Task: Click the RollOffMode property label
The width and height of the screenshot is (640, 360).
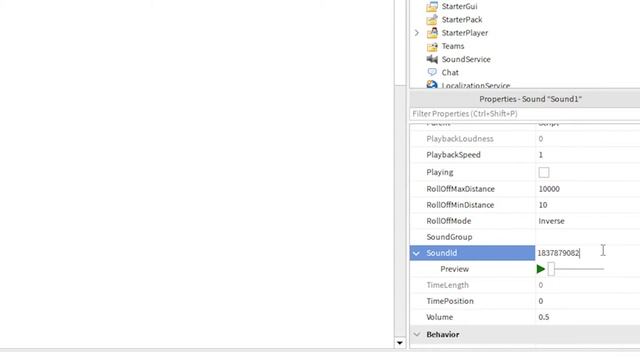Action: [449, 221]
